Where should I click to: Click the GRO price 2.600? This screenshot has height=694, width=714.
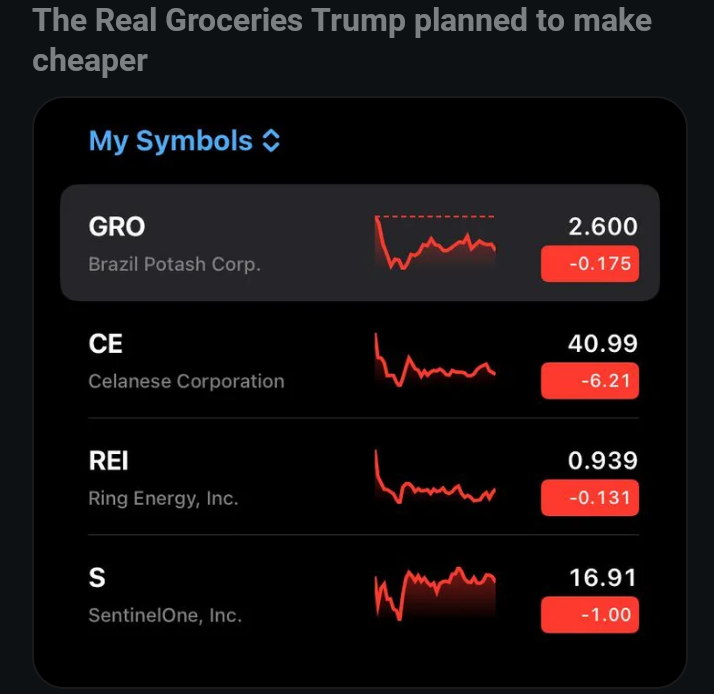pyautogui.click(x=603, y=226)
